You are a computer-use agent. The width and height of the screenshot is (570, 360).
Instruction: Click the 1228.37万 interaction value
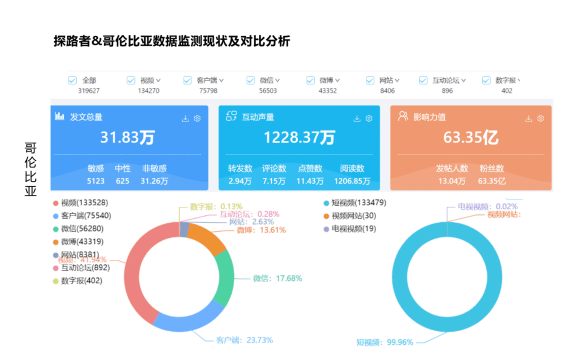299,137
